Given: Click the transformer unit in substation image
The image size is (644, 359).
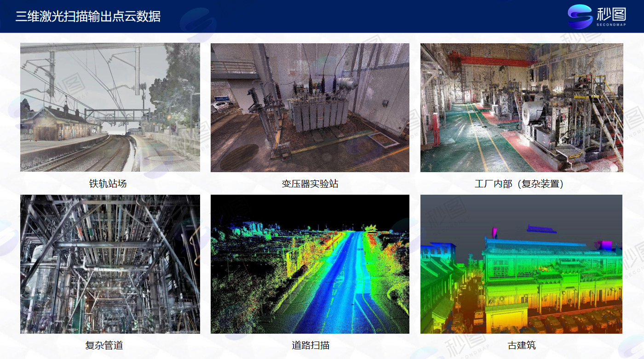Looking at the screenshot, I should [317, 115].
